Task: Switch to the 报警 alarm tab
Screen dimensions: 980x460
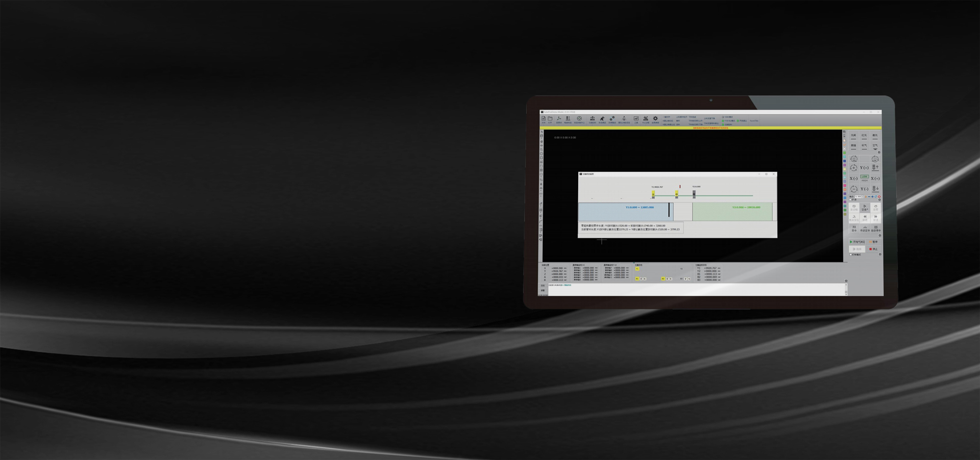Action: click(x=542, y=290)
